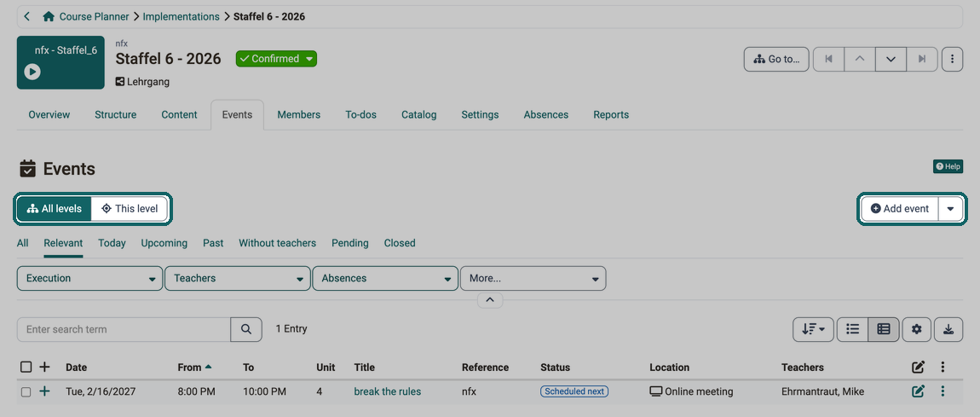980x417 pixels.
Task: Switch to the Members tab
Action: coord(299,115)
